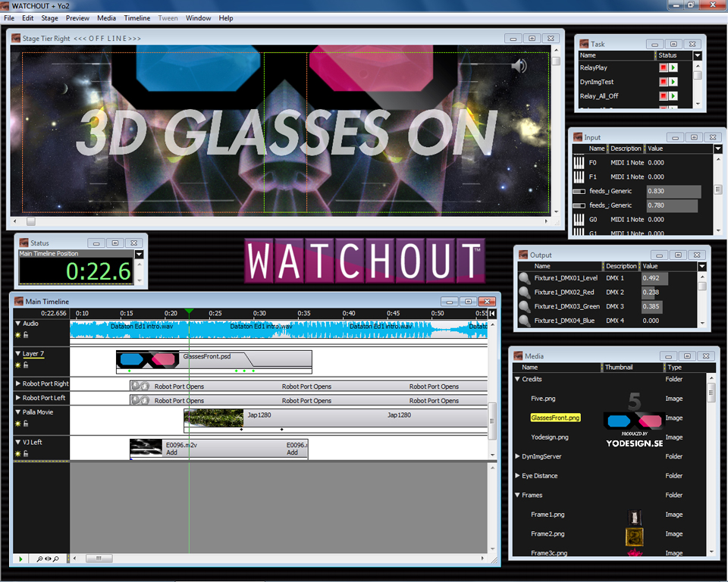Click the timeline play button at bottom left
This screenshot has height=582, width=728.
pyautogui.click(x=20, y=559)
